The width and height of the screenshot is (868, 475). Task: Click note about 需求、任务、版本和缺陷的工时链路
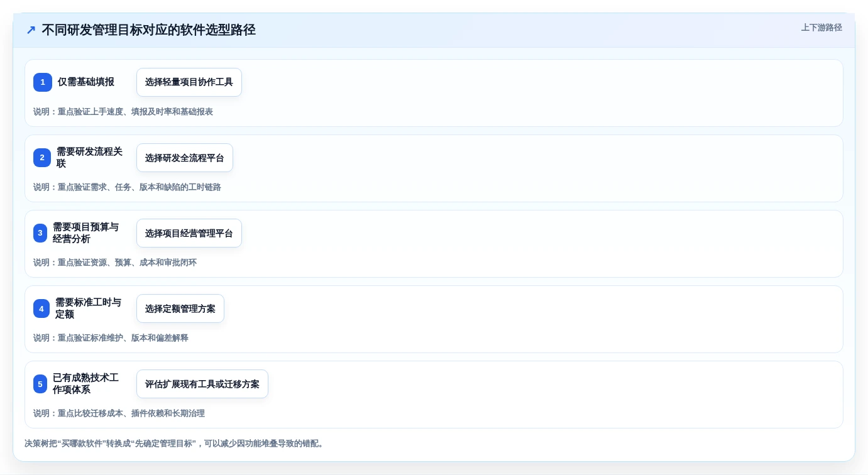tap(127, 187)
